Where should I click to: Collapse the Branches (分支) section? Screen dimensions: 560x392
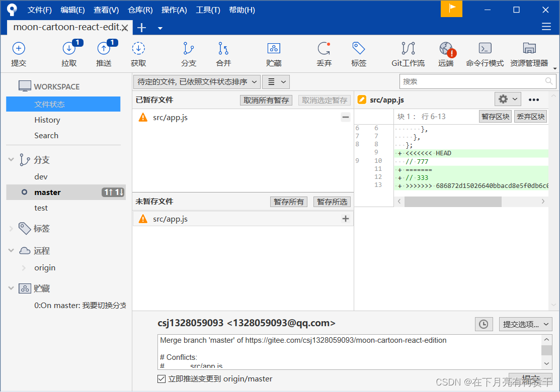(x=11, y=159)
